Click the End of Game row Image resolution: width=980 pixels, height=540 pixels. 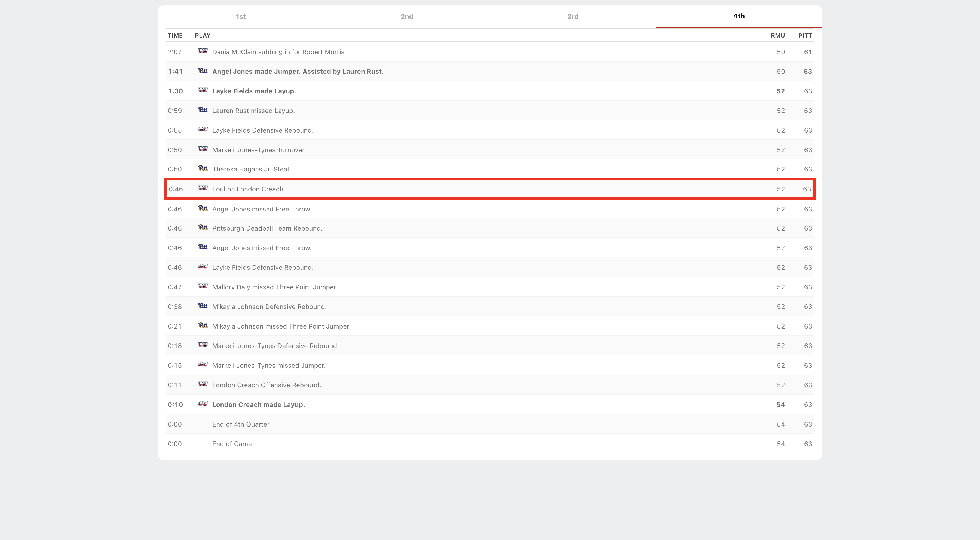coord(232,444)
